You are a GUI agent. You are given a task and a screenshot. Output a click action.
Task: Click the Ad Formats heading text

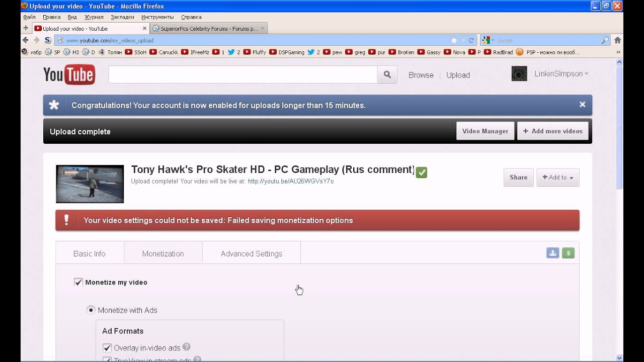123,331
